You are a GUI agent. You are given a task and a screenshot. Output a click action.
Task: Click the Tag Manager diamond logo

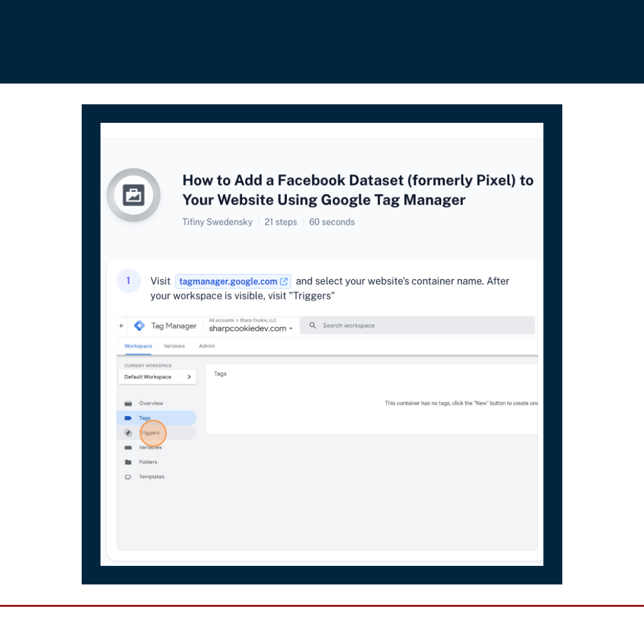139,326
